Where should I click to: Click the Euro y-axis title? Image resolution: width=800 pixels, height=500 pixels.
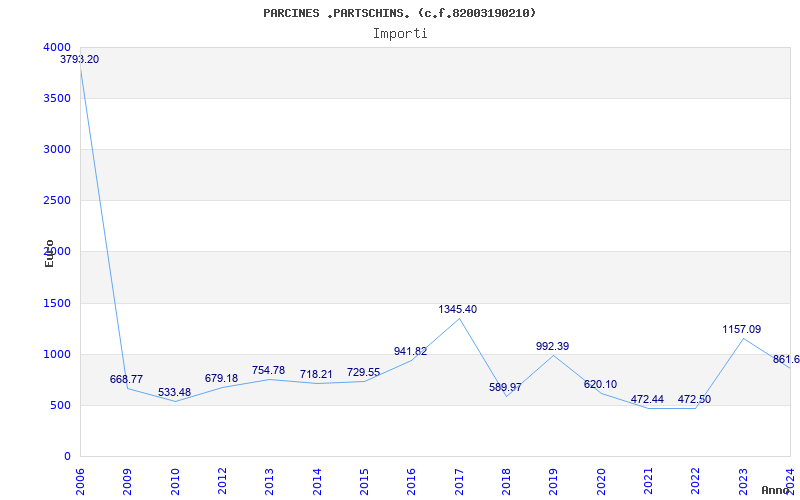[x=49, y=253]
